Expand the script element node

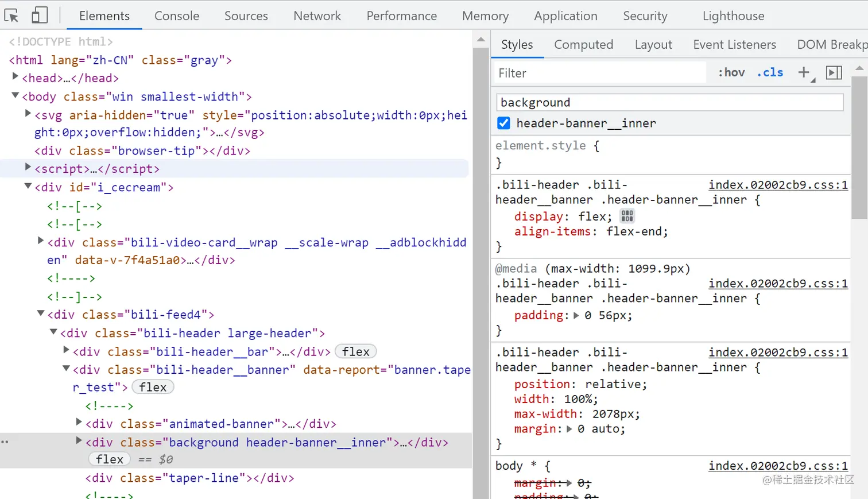pyautogui.click(x=28, y=167)
